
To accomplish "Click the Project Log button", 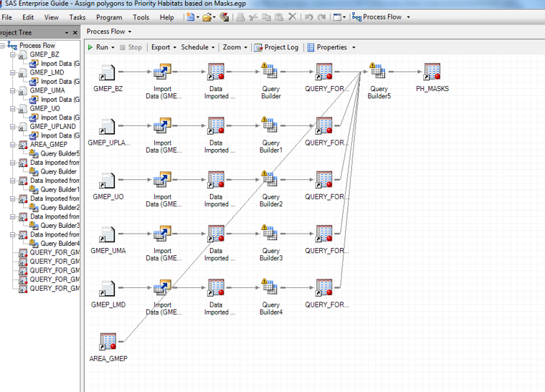I will (x=276, y=47).
